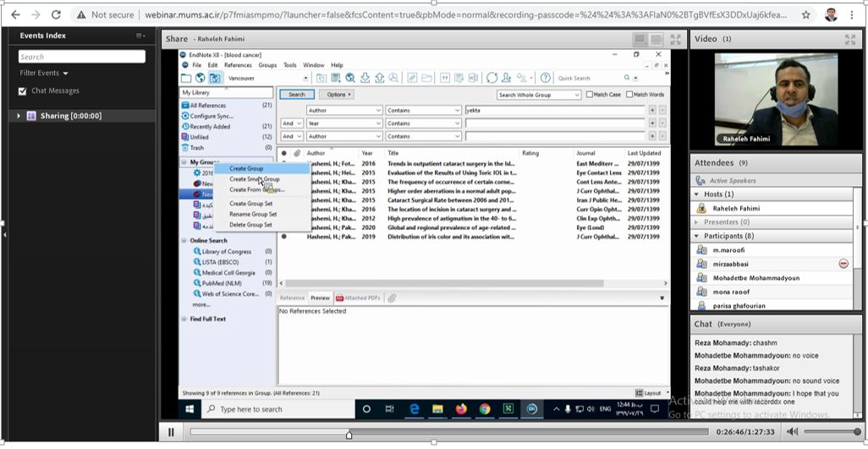Open the References menu in EndNote
868x449 pixels.
click(x=238, y=65)
